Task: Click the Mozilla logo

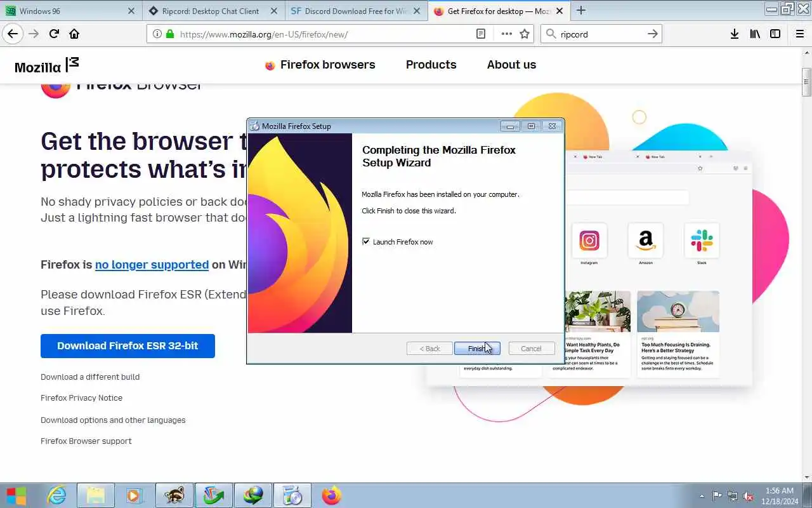Action: click(x=47, y=65)
